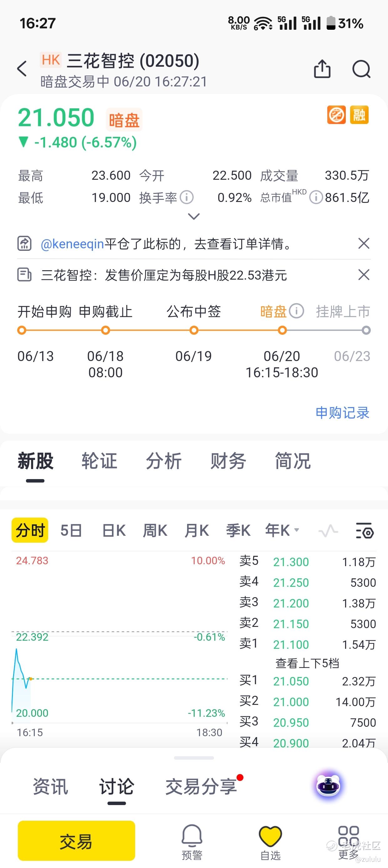Tap info icon beside 换手率
Image resolution: width=388 pixels, height=868 pixels.
pos(186,198)
